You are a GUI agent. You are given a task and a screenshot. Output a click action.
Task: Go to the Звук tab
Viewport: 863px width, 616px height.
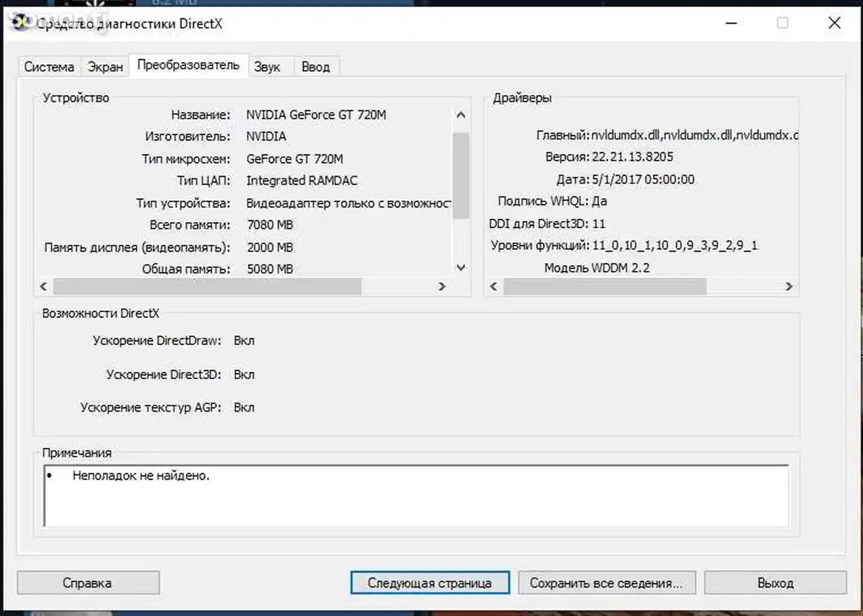[x=267, y=67]
